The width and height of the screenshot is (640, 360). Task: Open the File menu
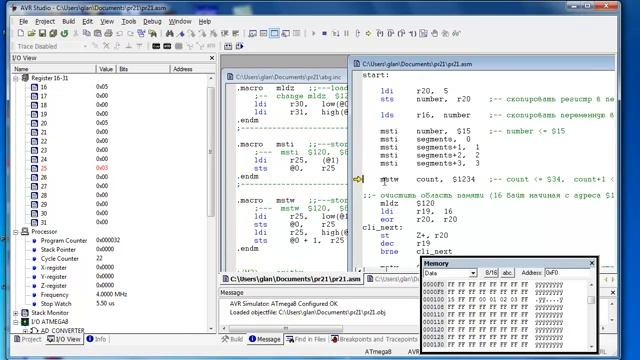(x=24, y=22)
